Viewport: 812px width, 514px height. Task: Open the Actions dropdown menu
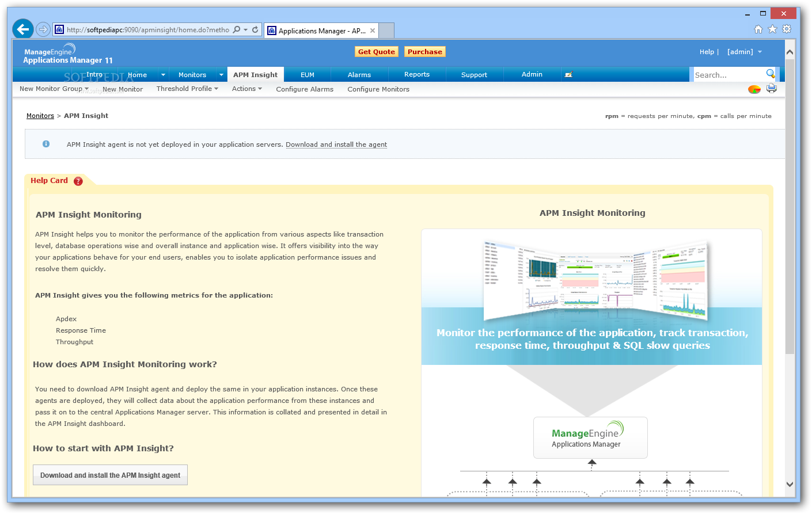(x=247, y=89)
